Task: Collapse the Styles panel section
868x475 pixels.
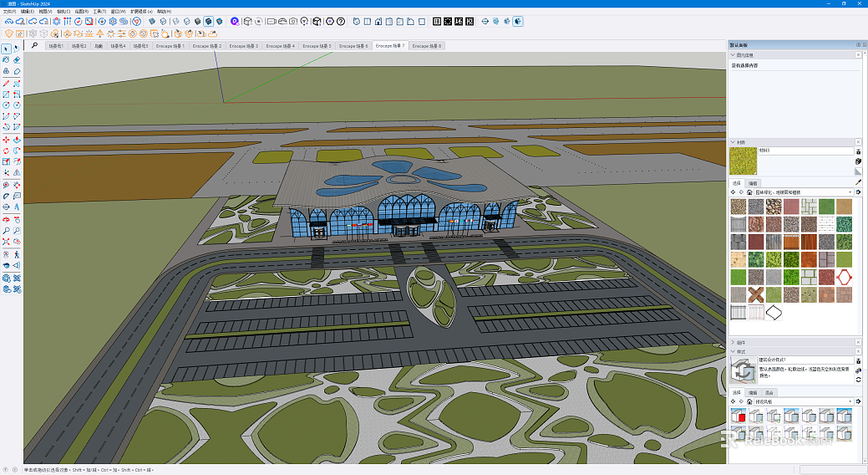Action: tap(733, 351)
